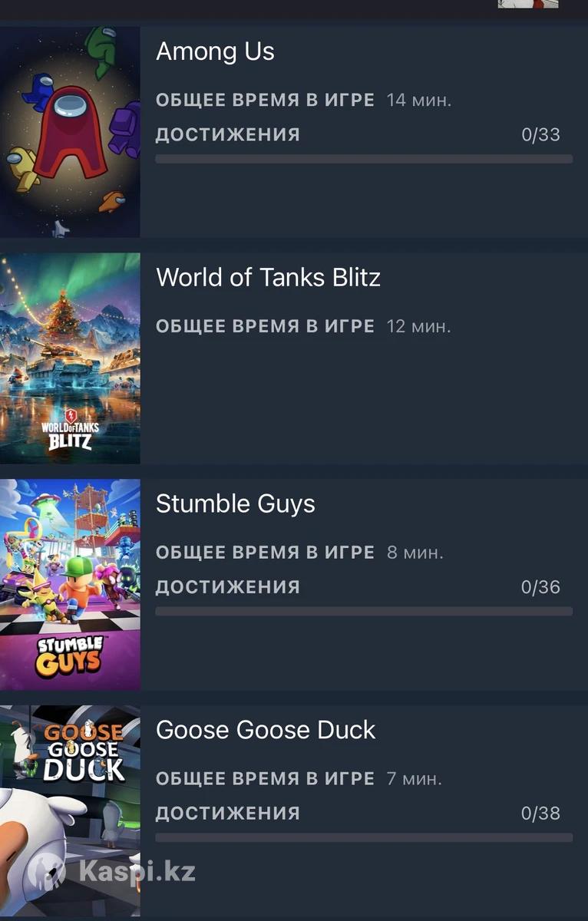
Task: Select the 0/38 achievements count
Action: click(x=541, y=814)
